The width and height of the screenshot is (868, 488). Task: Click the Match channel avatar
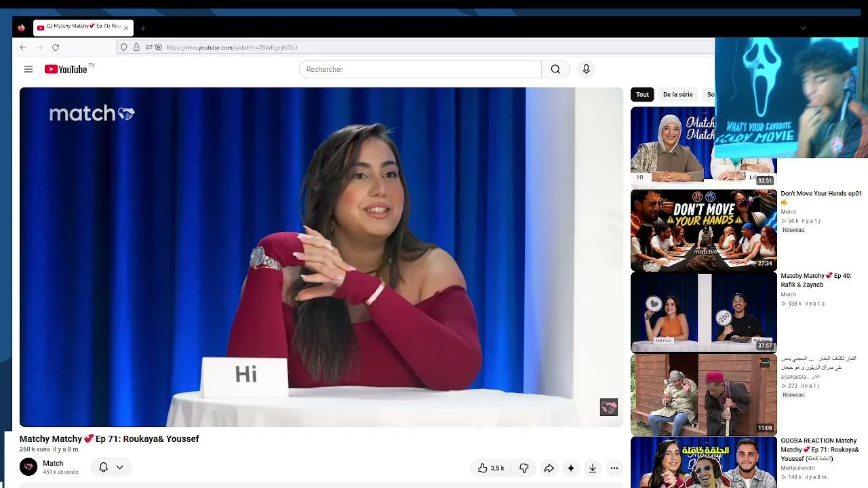pyautogui.click(x=28, y=467)
